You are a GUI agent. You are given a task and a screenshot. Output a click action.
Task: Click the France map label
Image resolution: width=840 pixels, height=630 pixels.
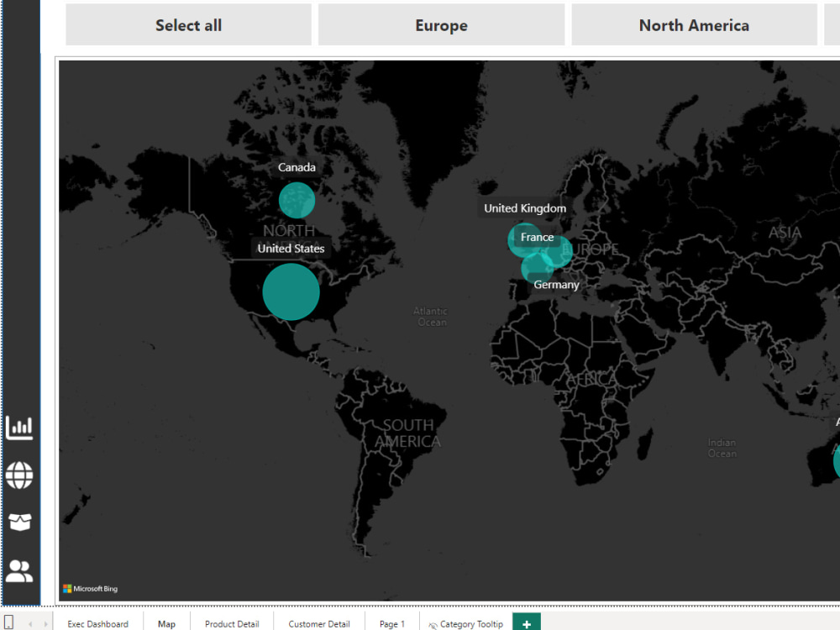pyautogui.click(x=538, y=237)
